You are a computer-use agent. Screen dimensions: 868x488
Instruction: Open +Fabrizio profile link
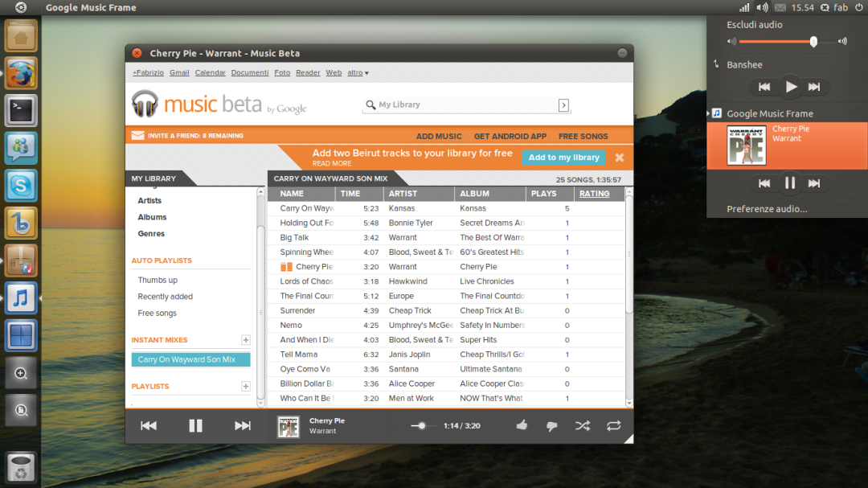[x=148, y=72]
